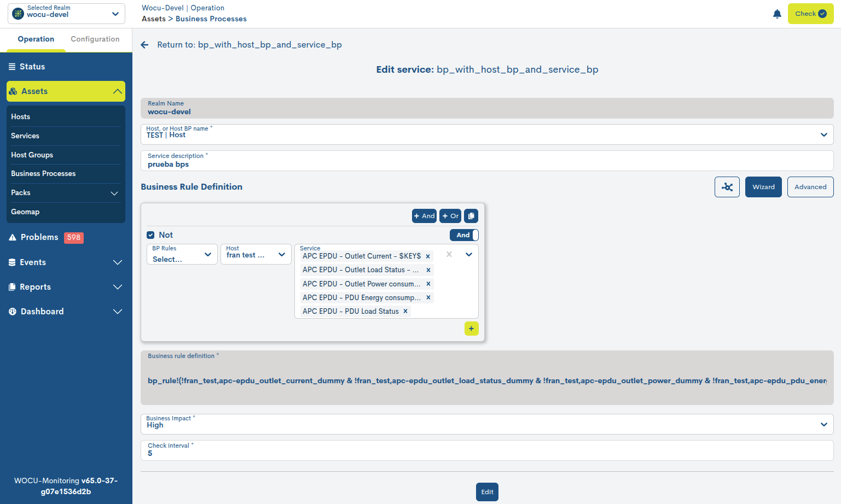Add a new service with the yellow plus
Screen dimensions: 841x504
tap(471, 329)
